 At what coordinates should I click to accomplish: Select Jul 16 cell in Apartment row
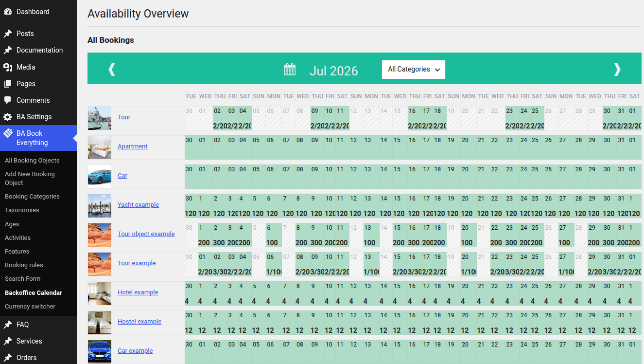click(x=412, y=147)
